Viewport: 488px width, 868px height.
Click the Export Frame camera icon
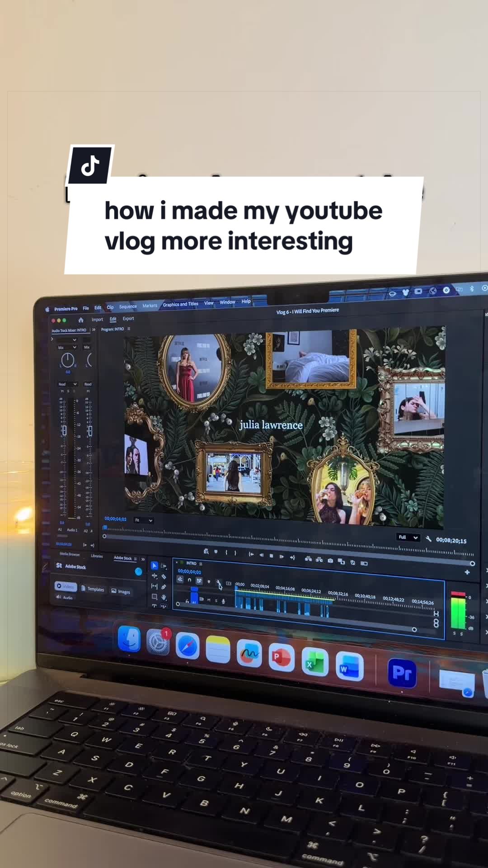(330, 561)
